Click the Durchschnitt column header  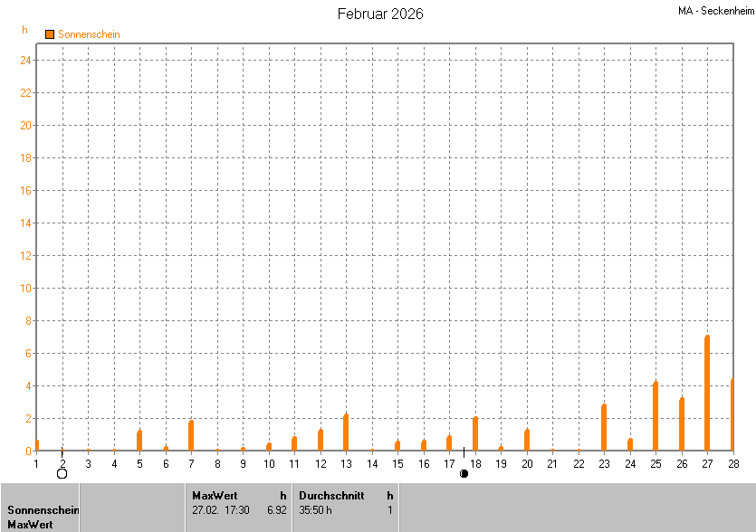pyautogui.click(x=332, y=495)
